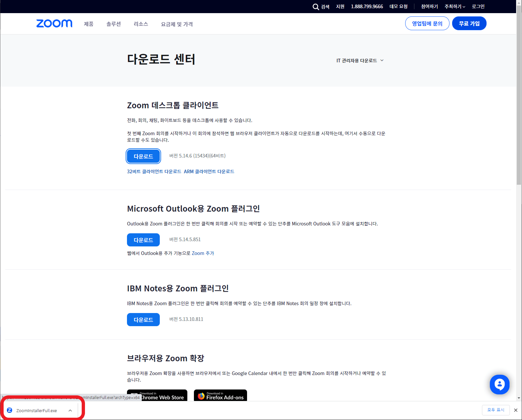Click the Zoom logo in header
Viewport: 522px width, 420px height.
tap(54, 24)
